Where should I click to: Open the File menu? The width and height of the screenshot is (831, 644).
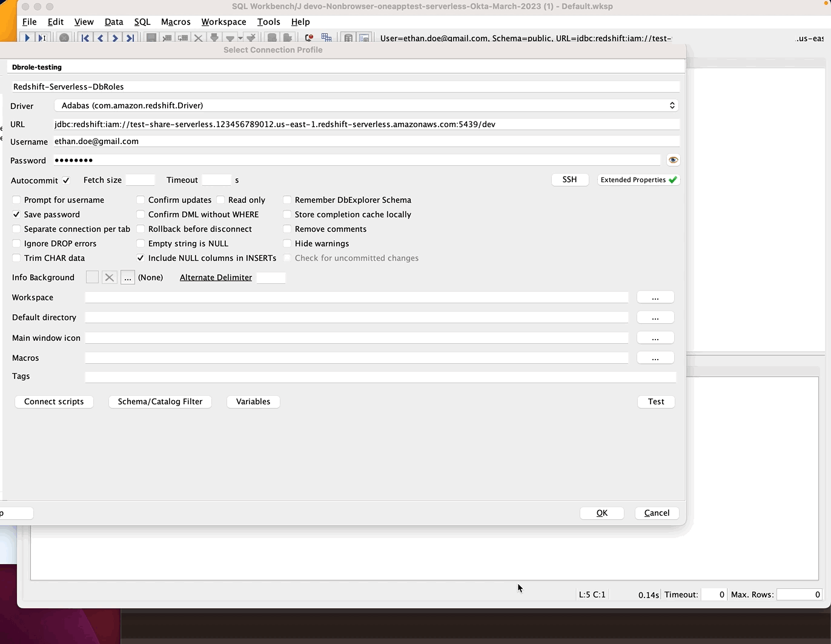30,22
